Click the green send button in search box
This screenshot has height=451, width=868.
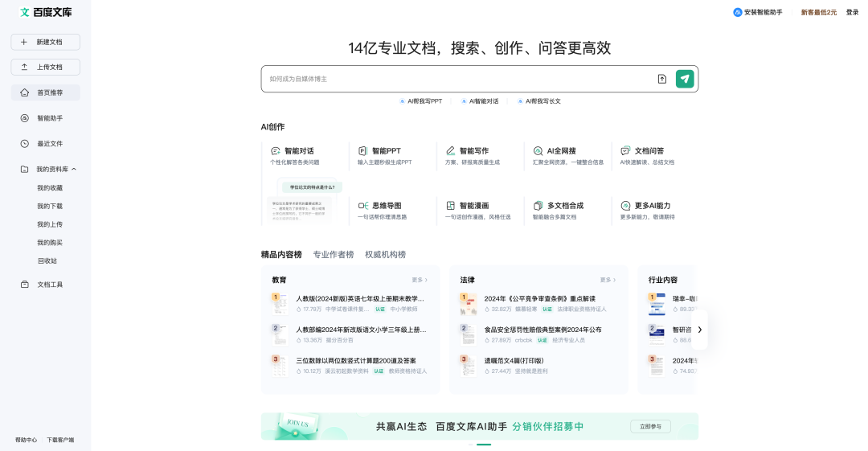[685, 79]
